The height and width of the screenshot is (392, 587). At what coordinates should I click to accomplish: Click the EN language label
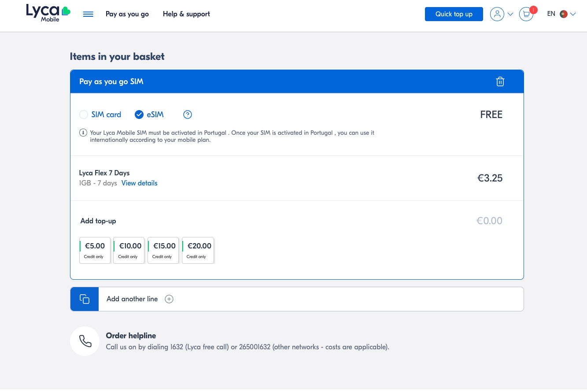551,14
